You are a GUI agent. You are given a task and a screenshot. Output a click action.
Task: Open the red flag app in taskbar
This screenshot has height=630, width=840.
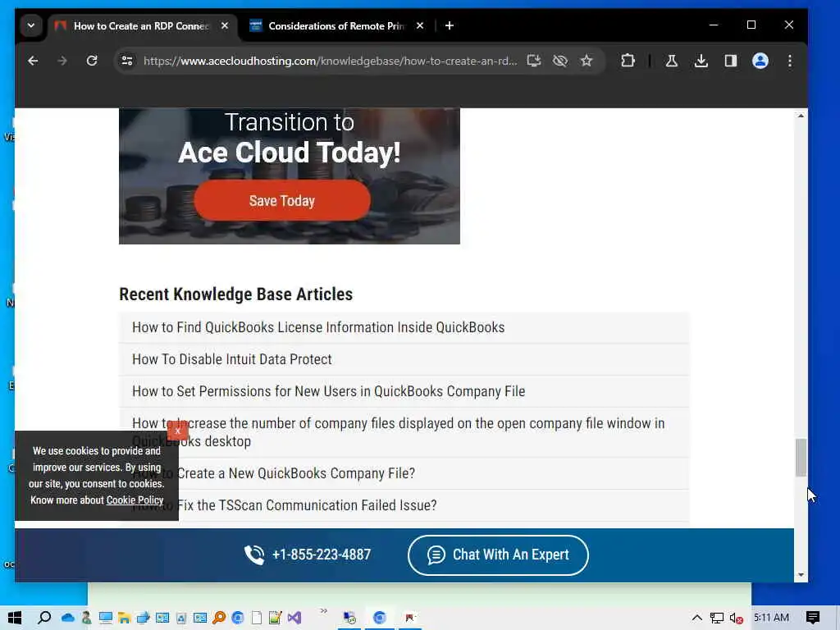[x=410, y=619]
